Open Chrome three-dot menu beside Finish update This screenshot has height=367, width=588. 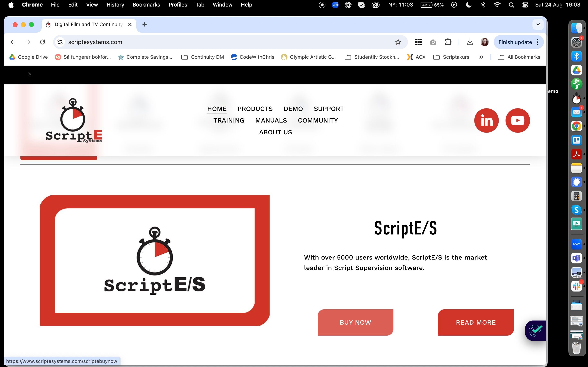tap(537, 42)
